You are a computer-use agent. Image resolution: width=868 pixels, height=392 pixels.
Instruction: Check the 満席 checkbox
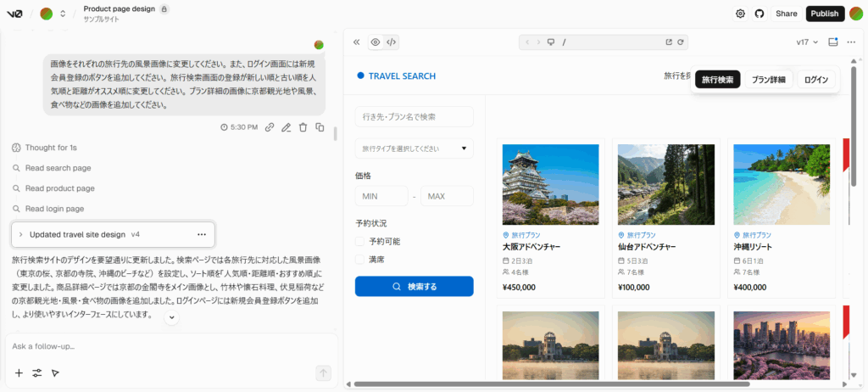coord(359,259)
